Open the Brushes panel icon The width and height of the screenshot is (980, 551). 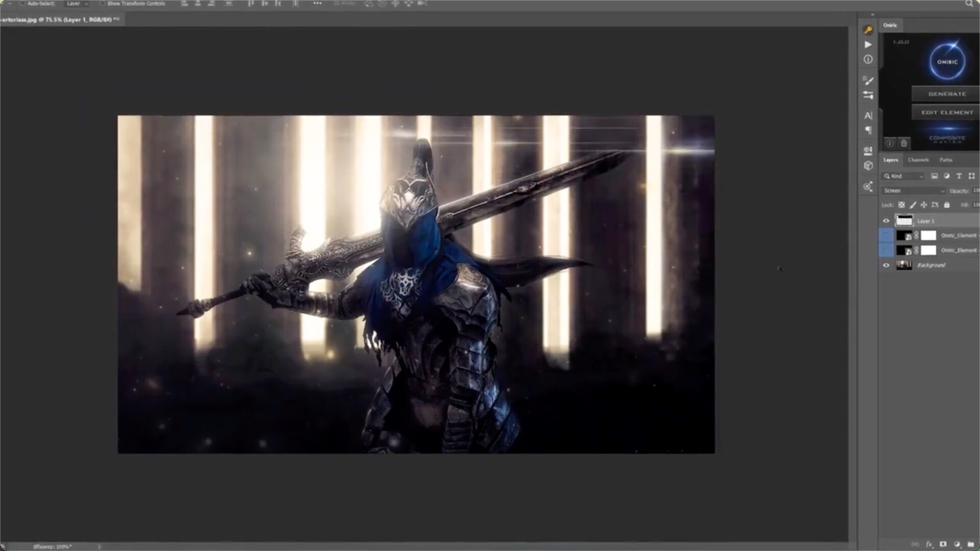[x=868, y=81]
